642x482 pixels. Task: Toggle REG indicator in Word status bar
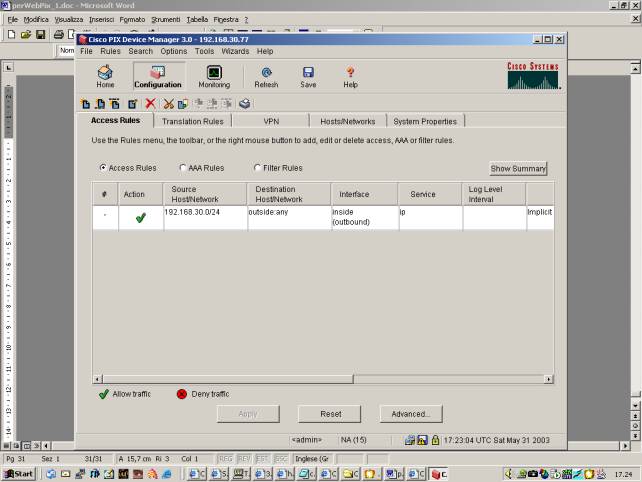(x=226, y=459)
